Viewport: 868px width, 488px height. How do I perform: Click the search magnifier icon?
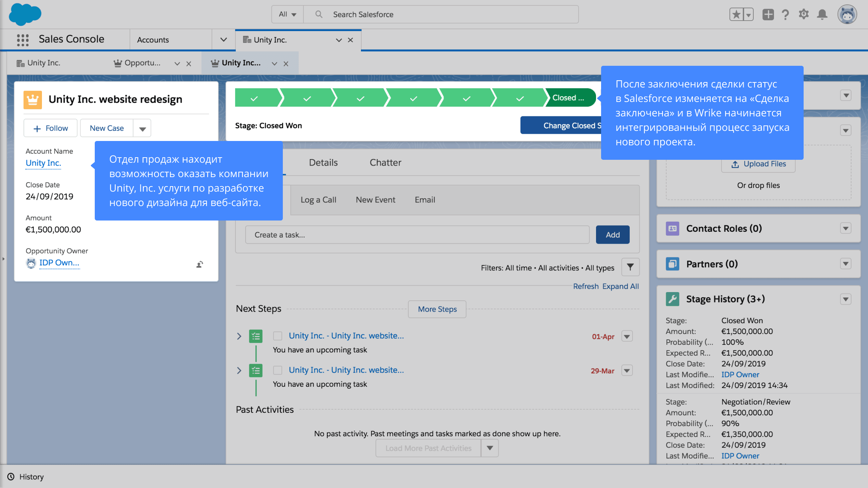(x=319, y=14)
